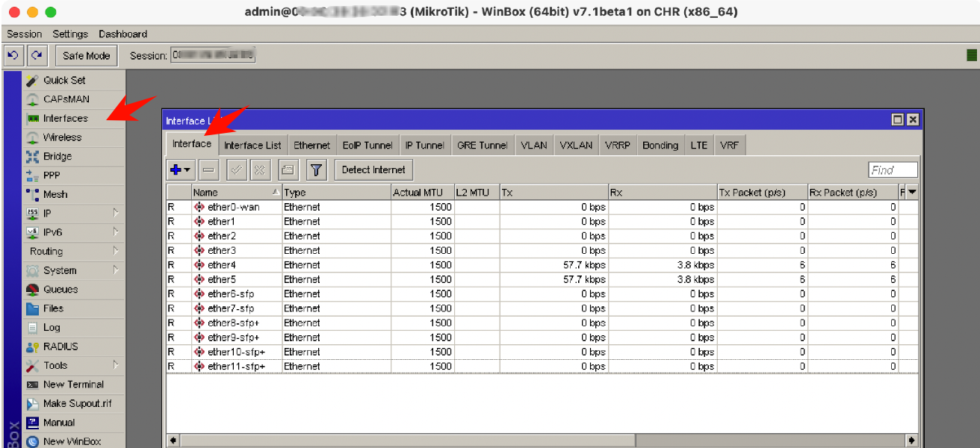Switch to the VRF tab

click(x=730, y=146)
